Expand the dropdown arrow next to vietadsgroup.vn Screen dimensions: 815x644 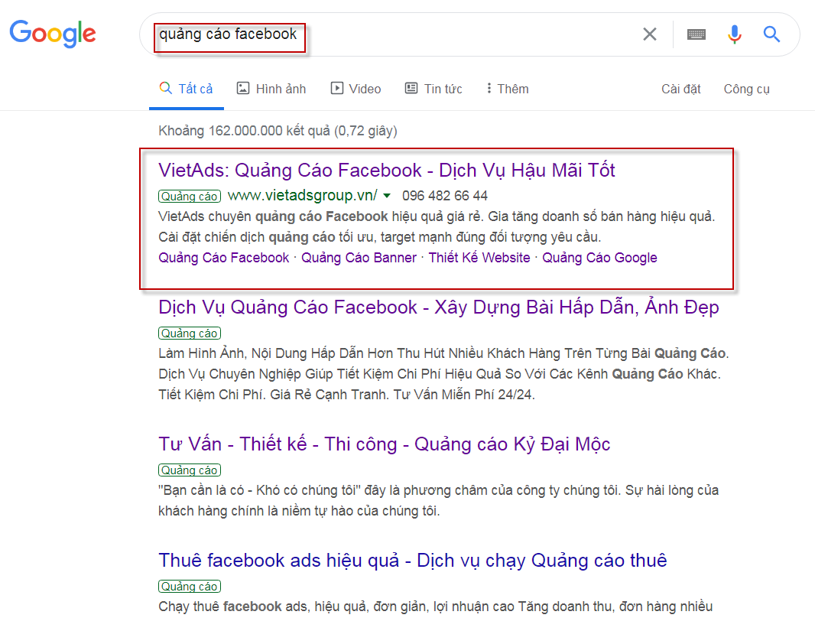pos(388,195)
